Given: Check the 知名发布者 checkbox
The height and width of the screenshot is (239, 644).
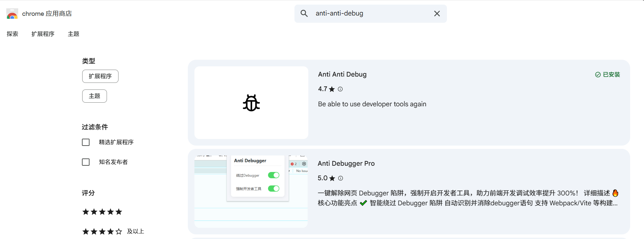Looking at the screenshot, I should click(86, 162).
